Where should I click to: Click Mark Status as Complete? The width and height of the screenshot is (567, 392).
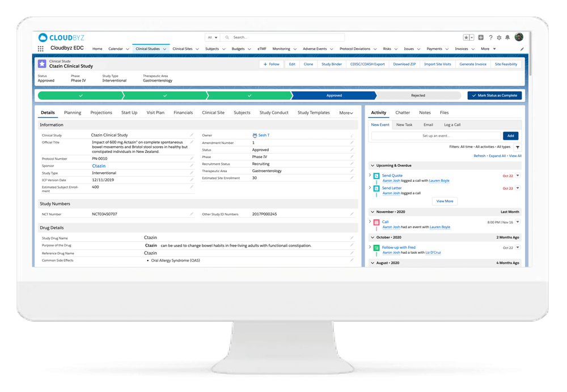coord(494,95)
